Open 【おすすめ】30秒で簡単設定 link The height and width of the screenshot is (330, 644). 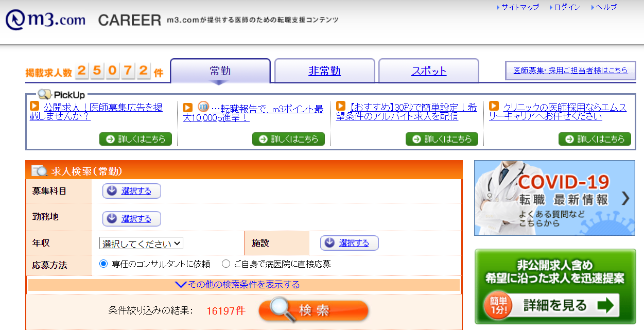click(407, 112)
